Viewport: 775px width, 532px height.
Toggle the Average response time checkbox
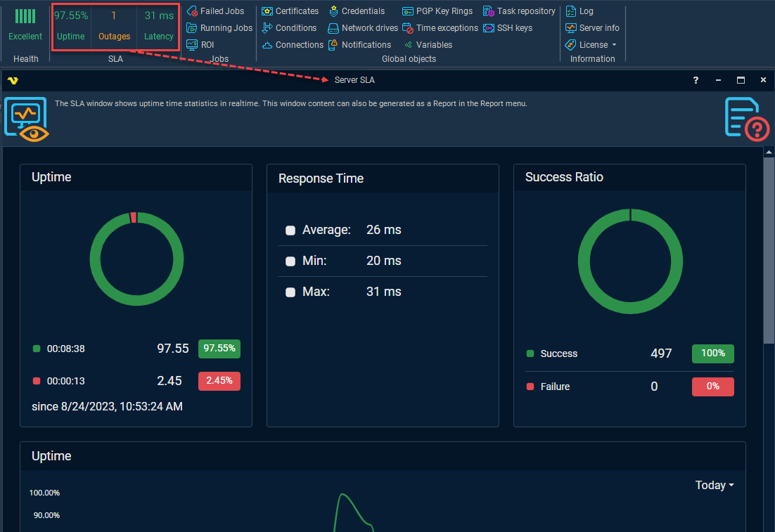(x=290, y=231)
